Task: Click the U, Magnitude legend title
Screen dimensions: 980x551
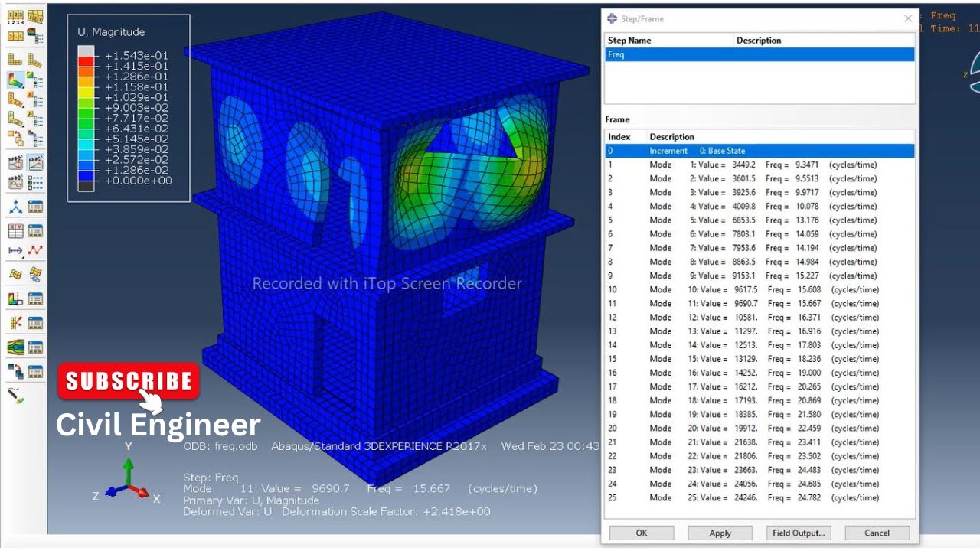Action: click(111, 32)
